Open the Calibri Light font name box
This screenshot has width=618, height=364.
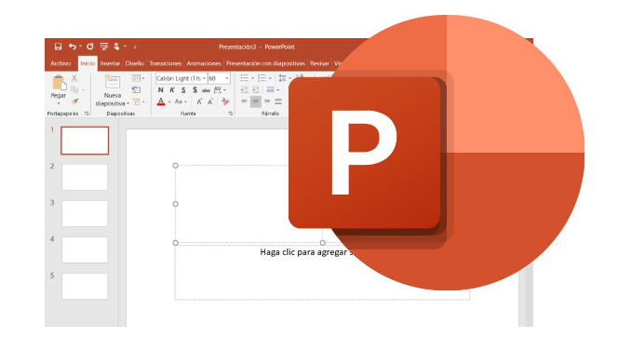pyautogui.click(x=181, y=78)
